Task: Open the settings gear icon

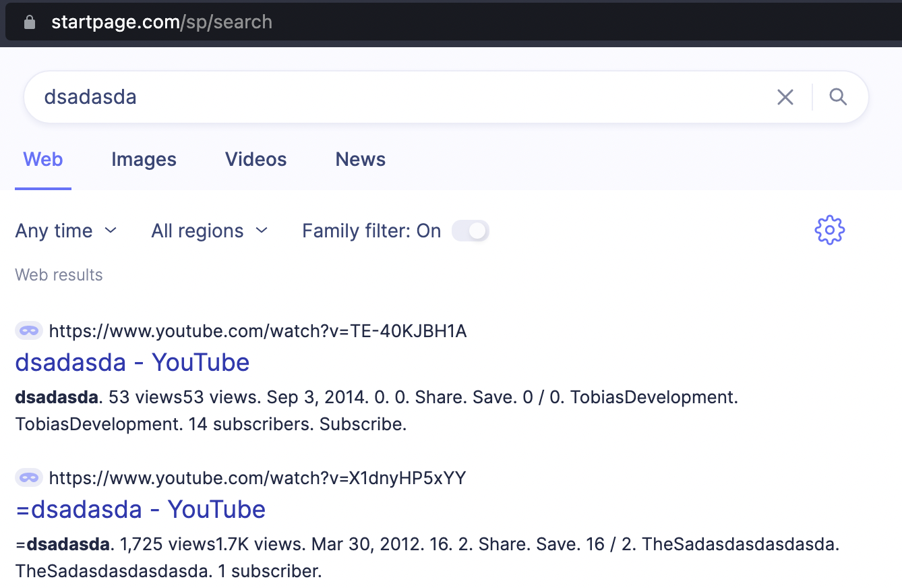Action: [x=829, y=230]
